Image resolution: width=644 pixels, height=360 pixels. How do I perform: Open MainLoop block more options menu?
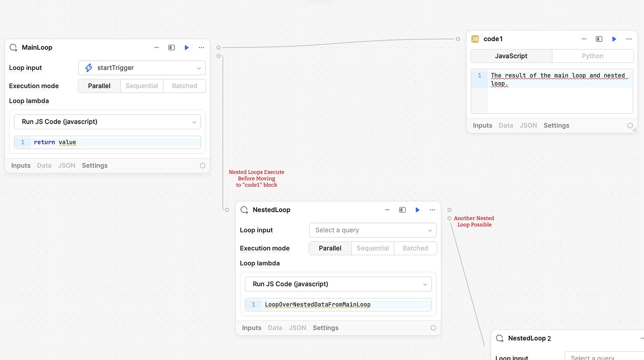click(202, 48)
